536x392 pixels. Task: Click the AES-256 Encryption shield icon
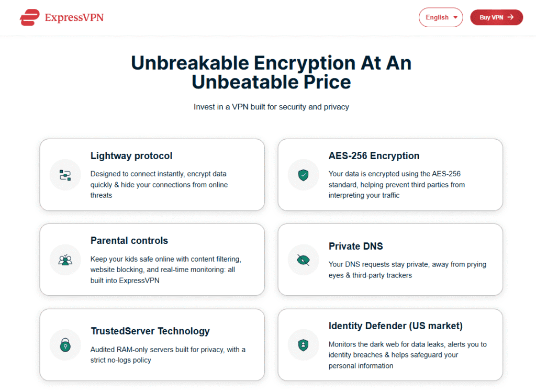pyautogui.click(x=303, y=175)
